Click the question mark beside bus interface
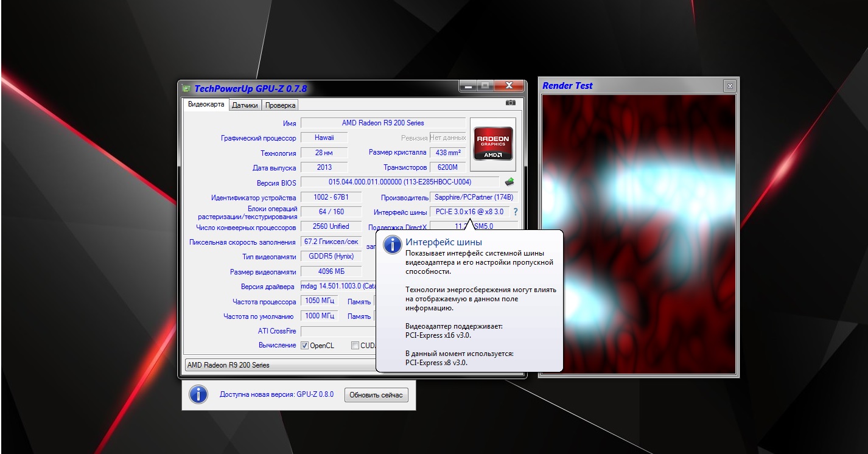The width and height of the screenshot is (868, 454). click(516, 212)
